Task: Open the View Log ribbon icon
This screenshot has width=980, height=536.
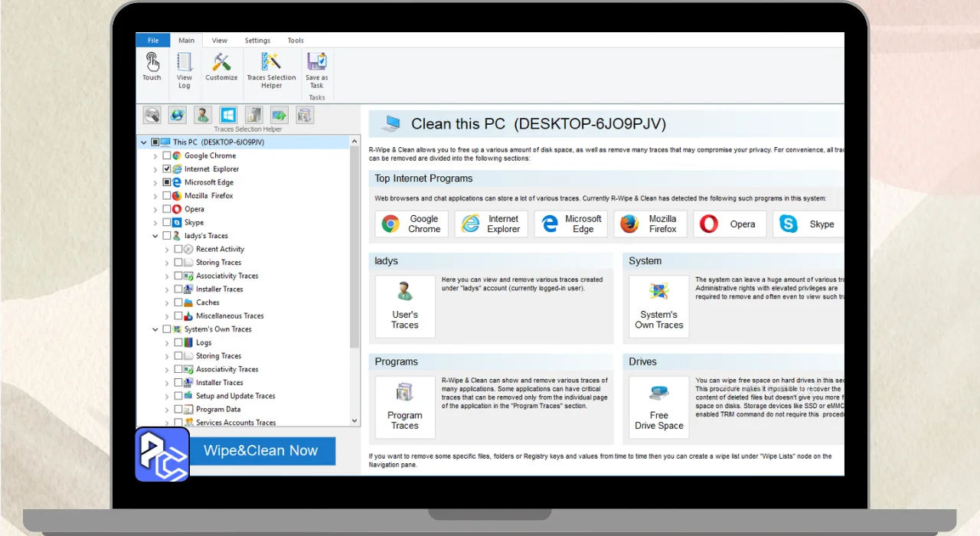Action: pos(185,69)
